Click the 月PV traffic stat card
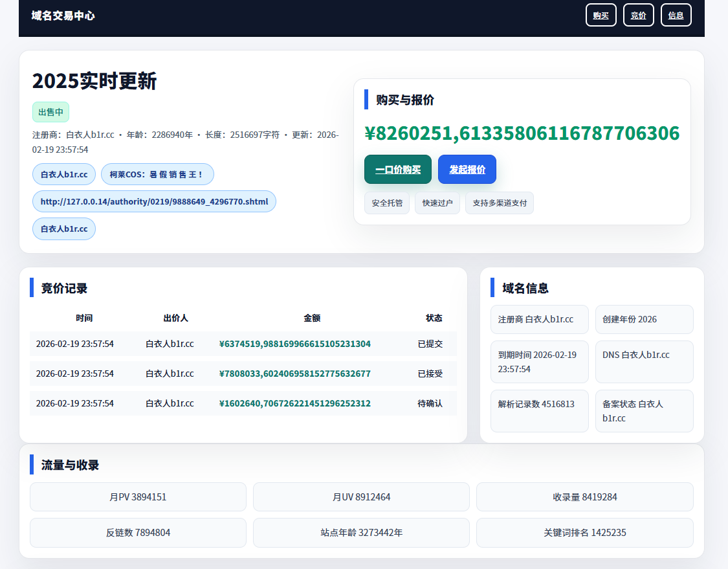The height and width of the screenshot is (569, 728). pos(138,497)
